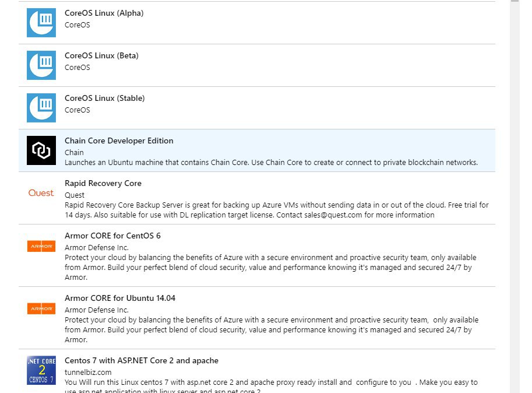Click the description under Armor CORE for CentOS 6
The image size is (532, 393).
270,267
